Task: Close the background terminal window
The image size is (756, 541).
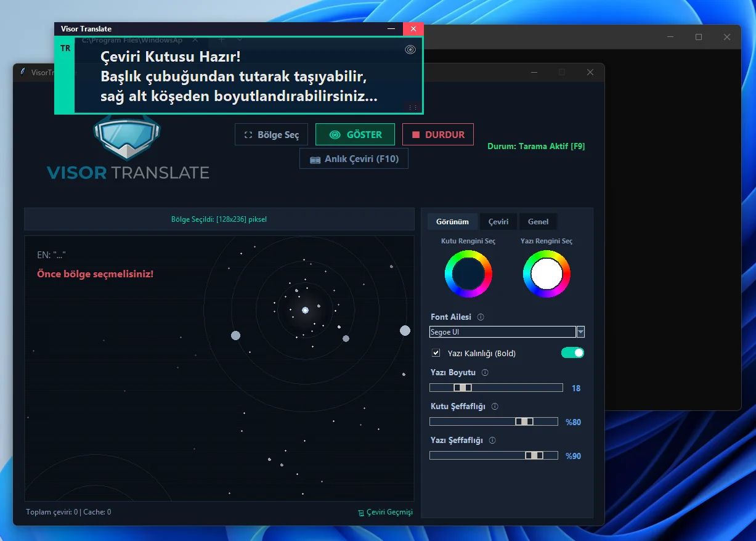Action: coord(727,37)
